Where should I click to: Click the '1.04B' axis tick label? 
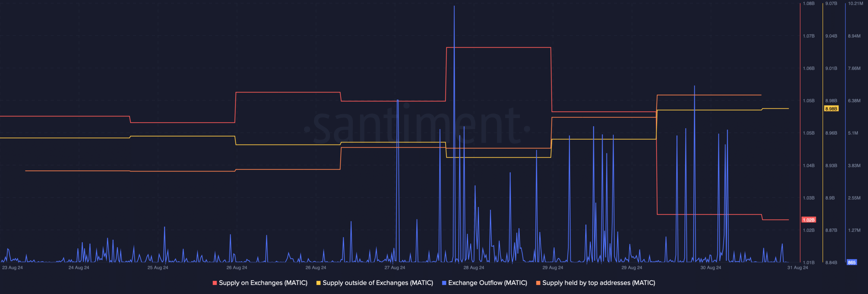coord(809,165)
